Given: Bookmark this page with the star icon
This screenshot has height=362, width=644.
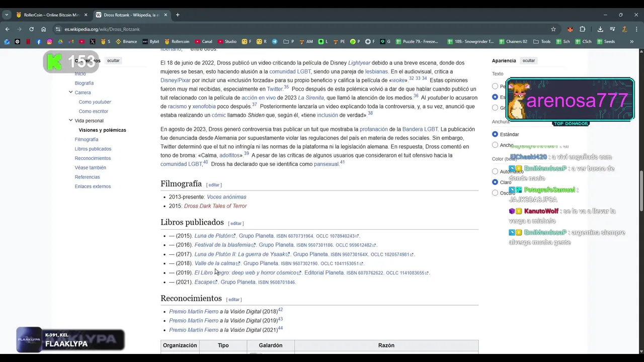Looking at the screenshot, I should coord(553,29).
